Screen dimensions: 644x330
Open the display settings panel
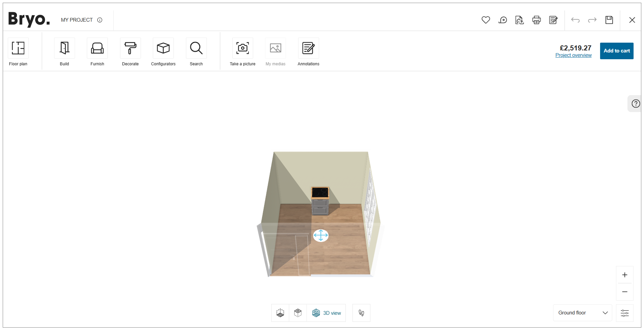625,313
